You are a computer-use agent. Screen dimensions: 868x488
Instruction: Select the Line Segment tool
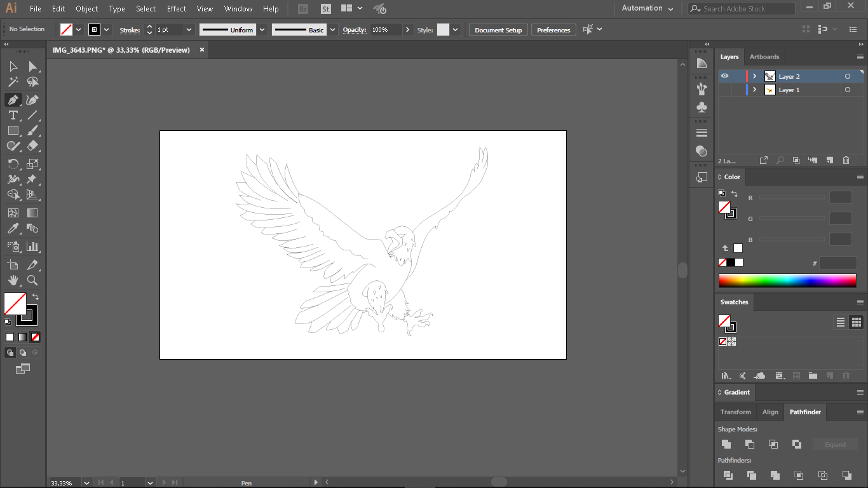32,115
